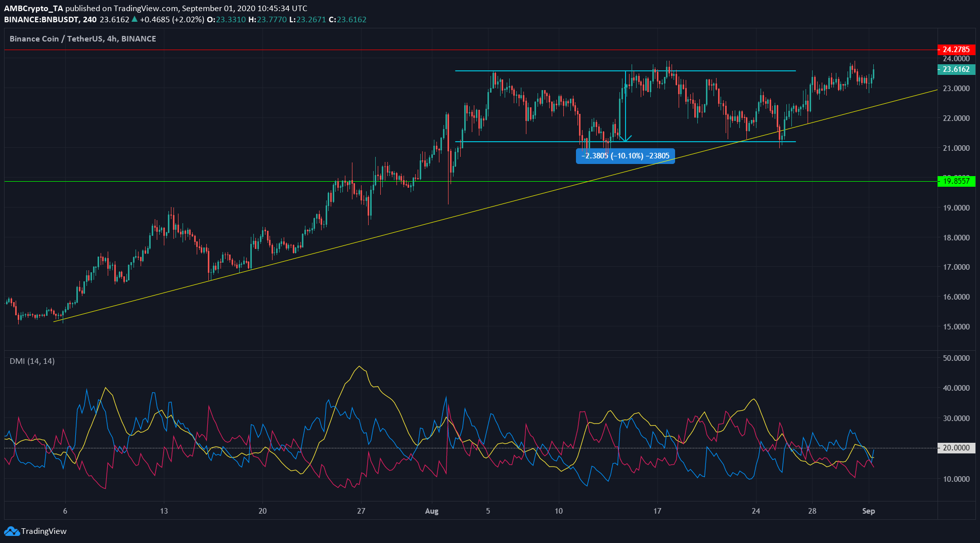The width and height of the screenshot is (980, 543).
Task: Click the low value L:23.2671
Action: pos(307,20)
